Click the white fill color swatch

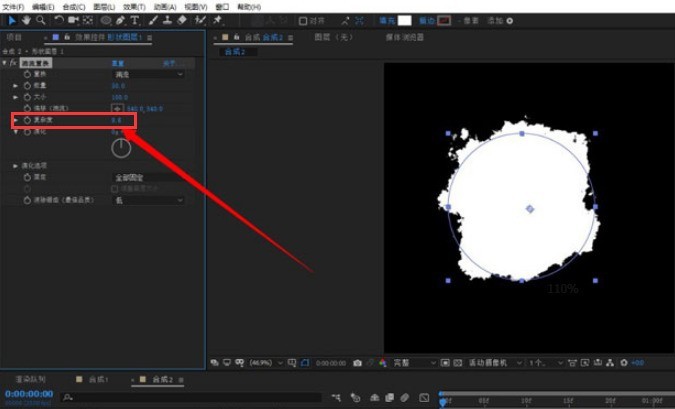pyautogui.click(x=404, y=20)
